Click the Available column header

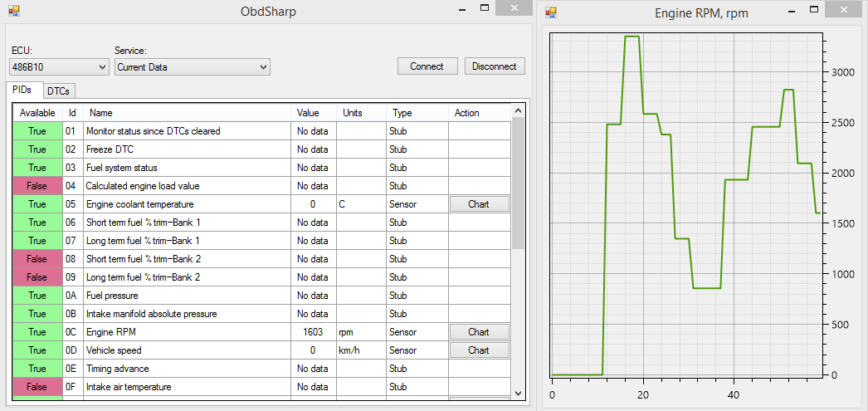click(x=37, y=112)
